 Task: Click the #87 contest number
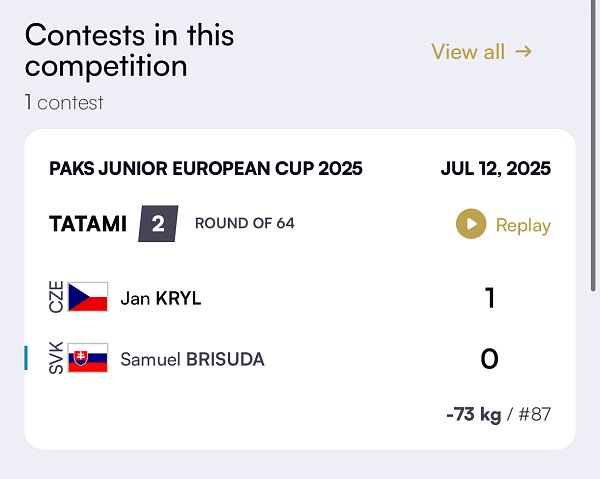coord(535,414)
